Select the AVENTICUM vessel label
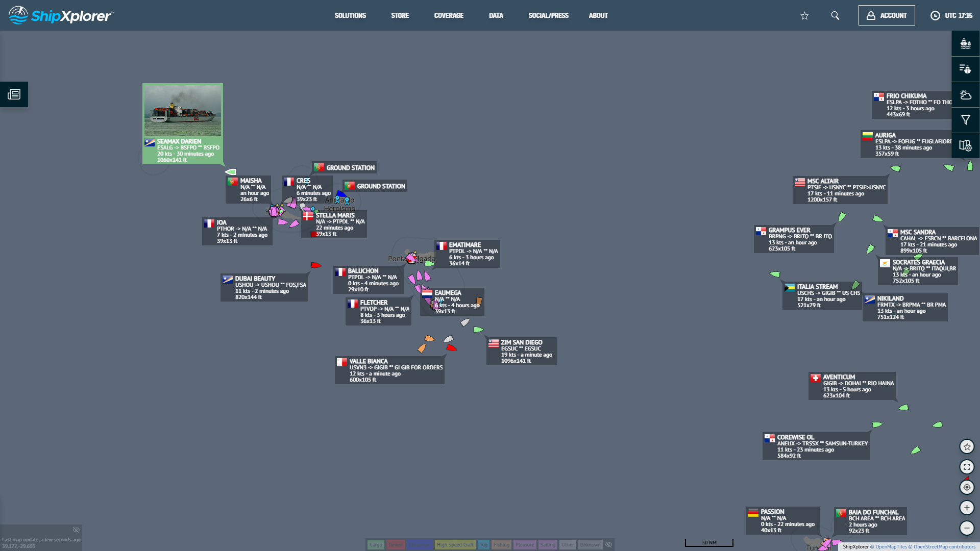Viewport: 980px width, 551px height. click(x=852, y=386)
